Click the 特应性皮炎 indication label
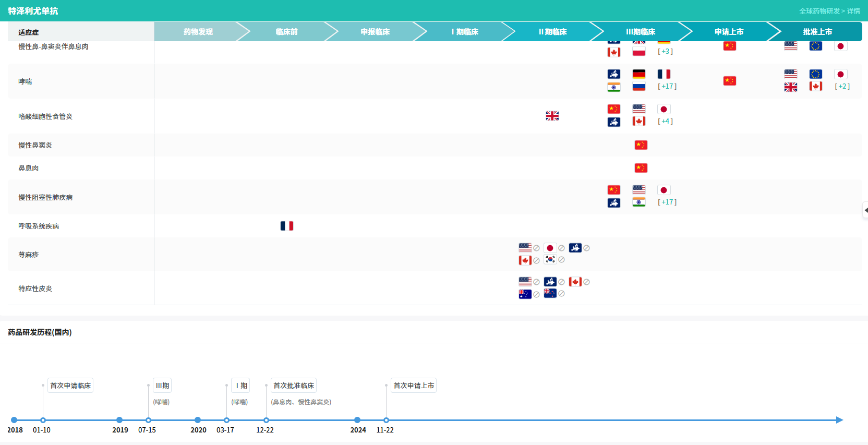The height and width of the screenshot is (445, 868). coord(35,288)
